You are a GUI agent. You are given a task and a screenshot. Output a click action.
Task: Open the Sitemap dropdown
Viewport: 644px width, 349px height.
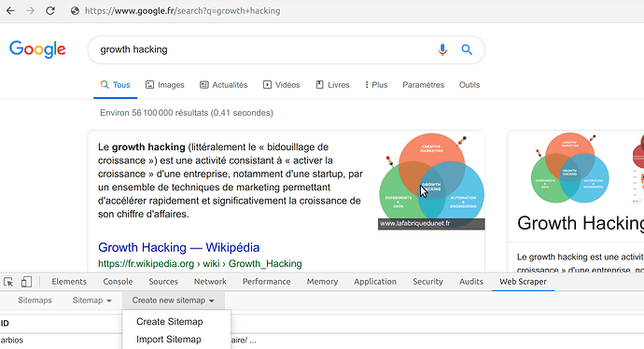click(x=92, y=300)
